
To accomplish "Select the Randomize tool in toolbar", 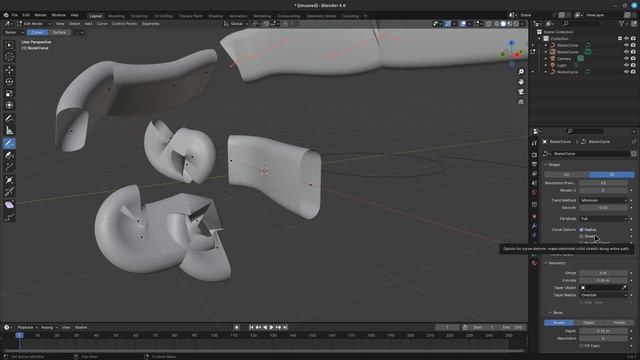I will [9, 218].
